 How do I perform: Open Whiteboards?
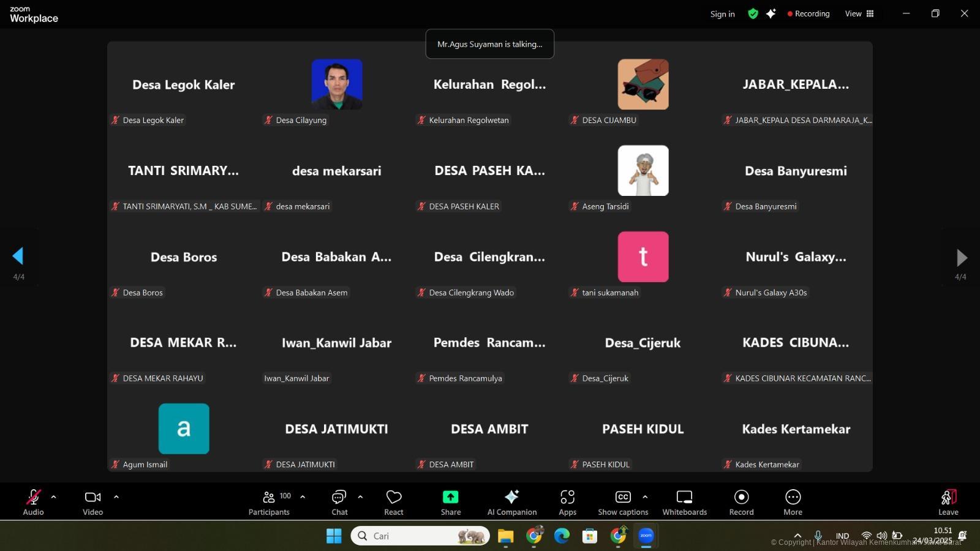(684, 502)
